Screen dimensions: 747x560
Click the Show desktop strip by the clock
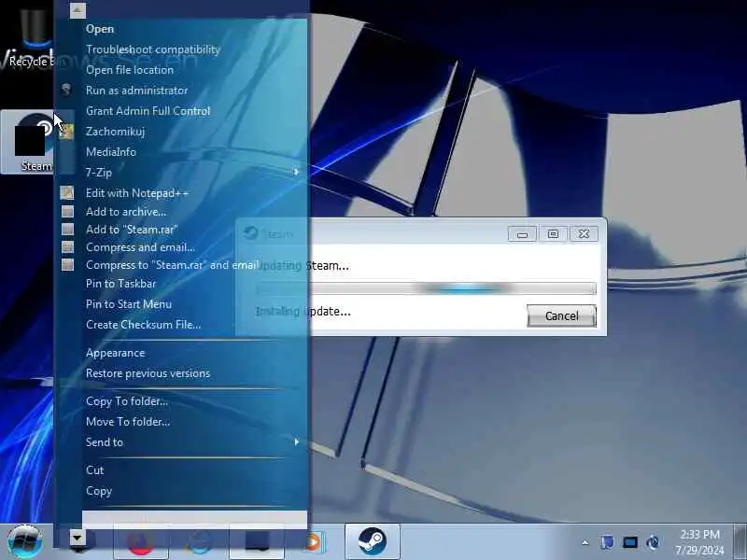click(740, 541)
